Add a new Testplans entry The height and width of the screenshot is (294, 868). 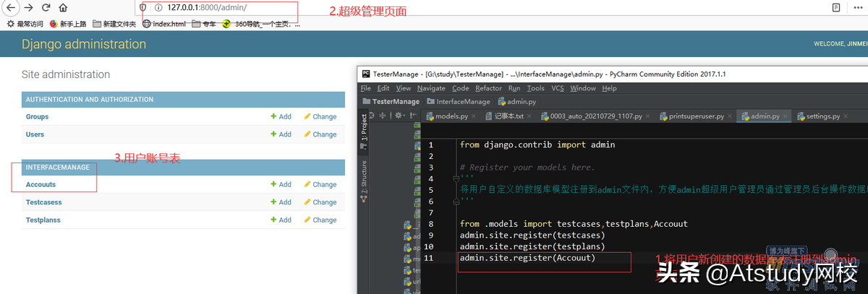[x=281, y=220]
